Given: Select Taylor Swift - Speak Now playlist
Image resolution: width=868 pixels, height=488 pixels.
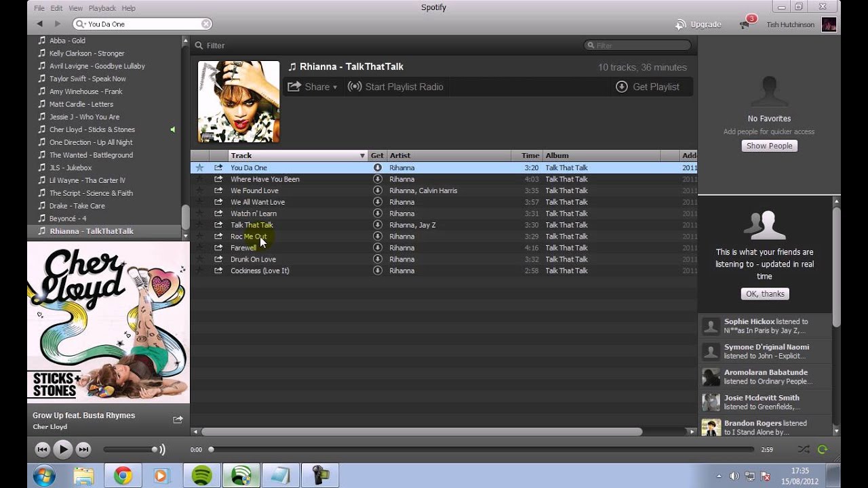Looking at the screenshot, I should (87, 79).
